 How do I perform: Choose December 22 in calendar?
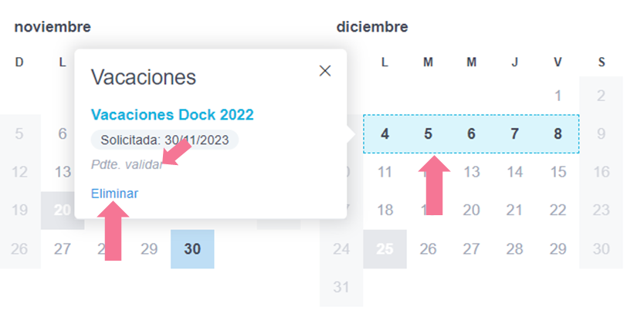pyautogui.click(x=558, y=210)
